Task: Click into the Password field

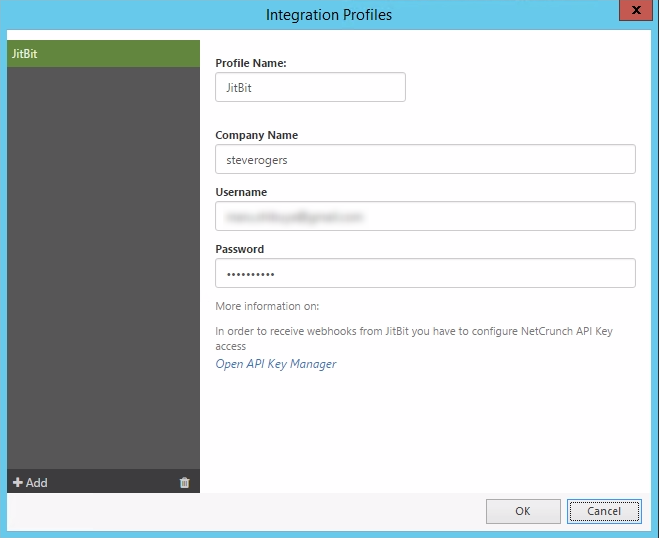Action: 425,273
